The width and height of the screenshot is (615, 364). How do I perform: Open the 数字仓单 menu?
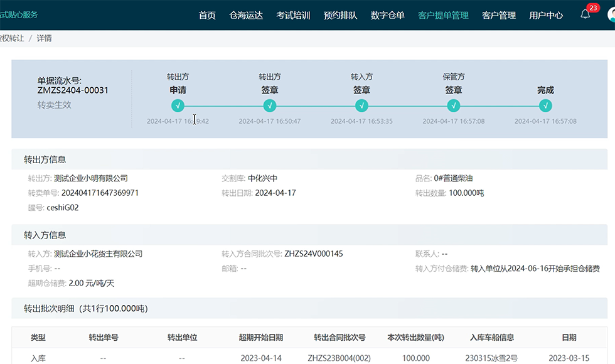click(387, 15)
